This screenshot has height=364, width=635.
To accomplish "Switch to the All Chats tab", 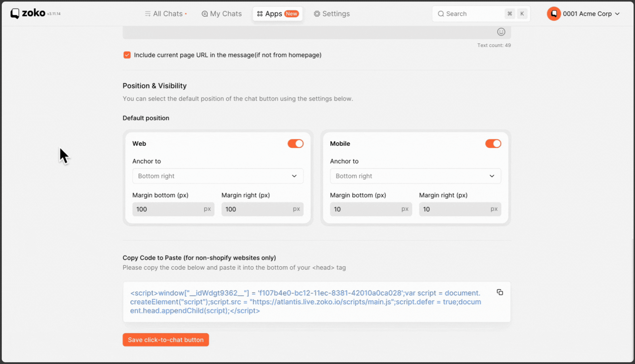I will coord(166,14).
